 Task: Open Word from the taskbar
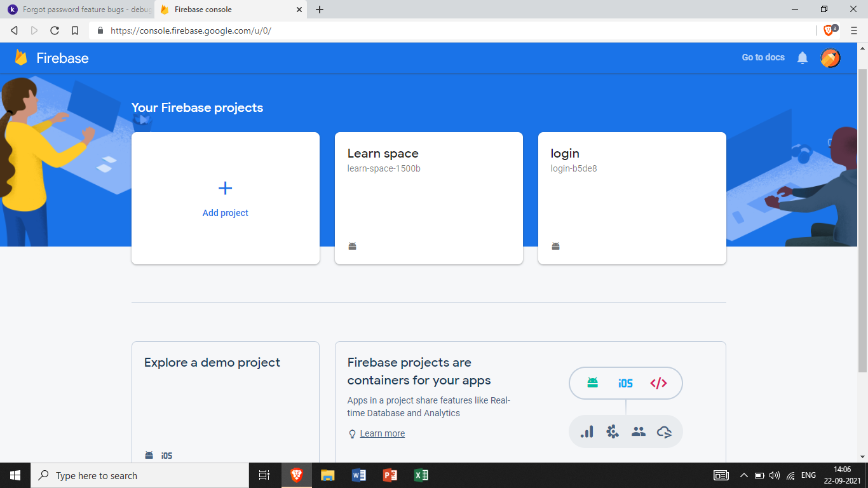click(358, 475)
